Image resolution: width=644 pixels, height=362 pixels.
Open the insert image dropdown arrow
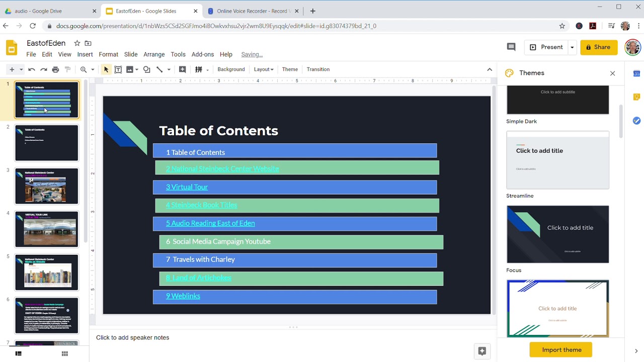(x=137, y=69)
